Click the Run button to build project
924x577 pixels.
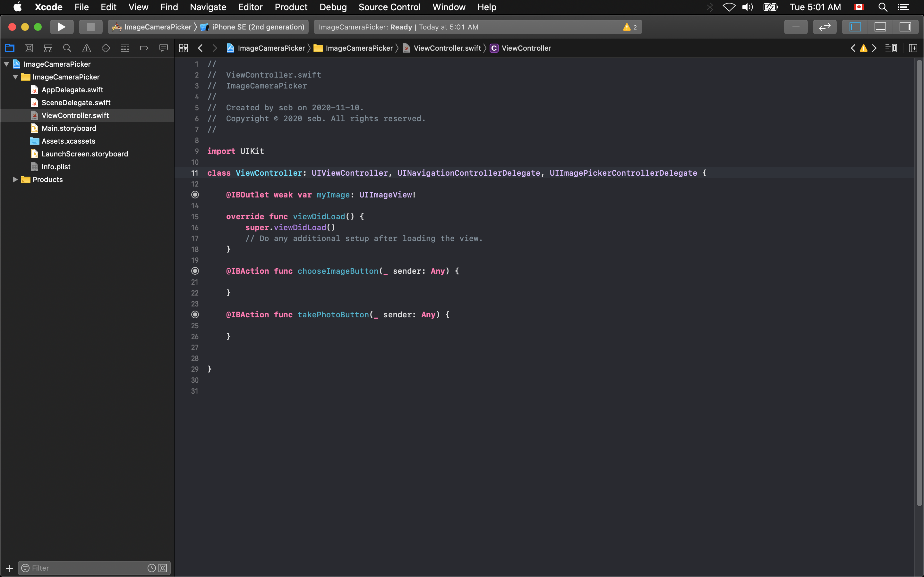click(61, 27)
